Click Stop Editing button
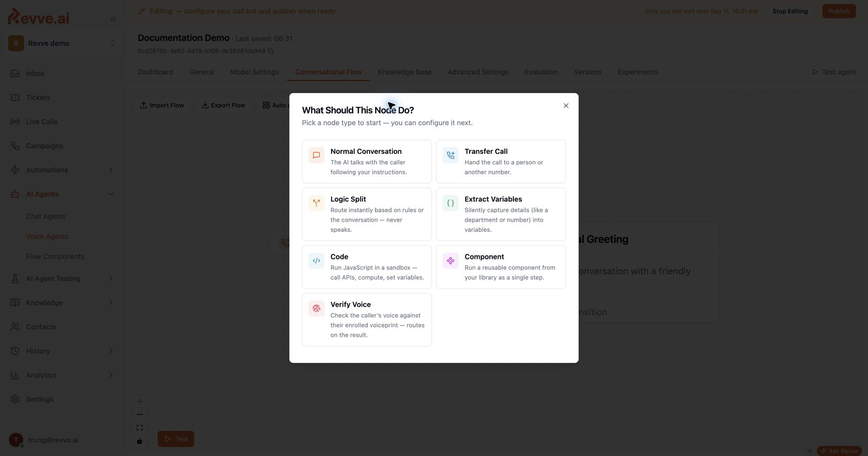 [x=790, y=11]
